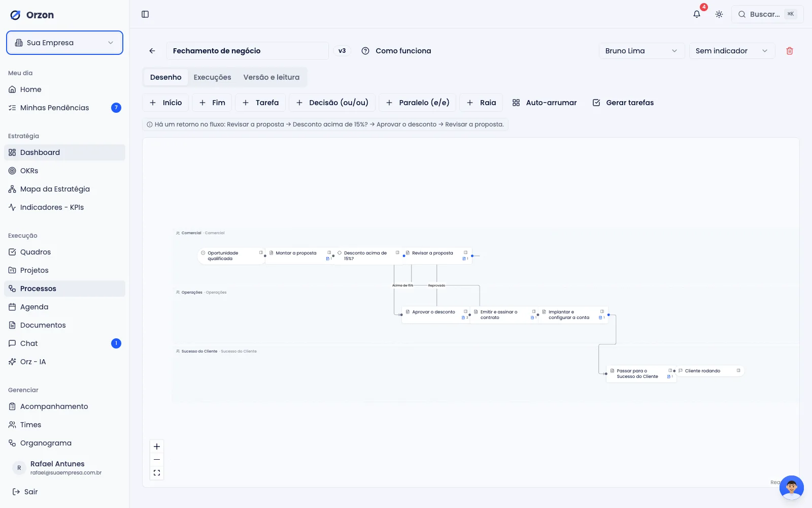The image size is (812, 508).
Task: Zoom in on the canvas
Action: tap(157, 447)
